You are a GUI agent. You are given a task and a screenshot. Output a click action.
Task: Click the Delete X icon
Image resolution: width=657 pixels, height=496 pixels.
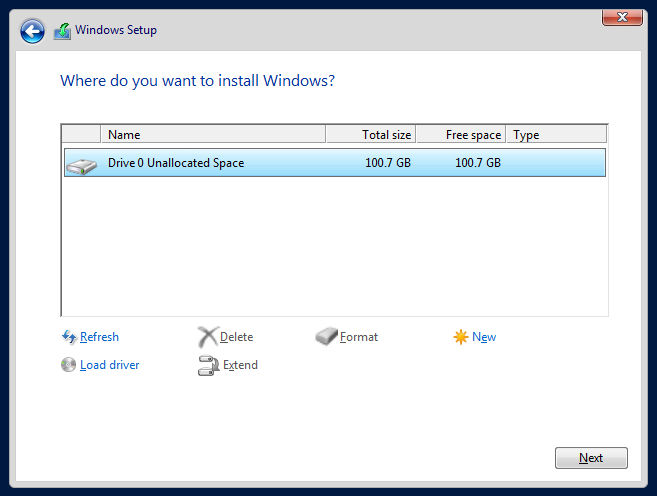208,336
